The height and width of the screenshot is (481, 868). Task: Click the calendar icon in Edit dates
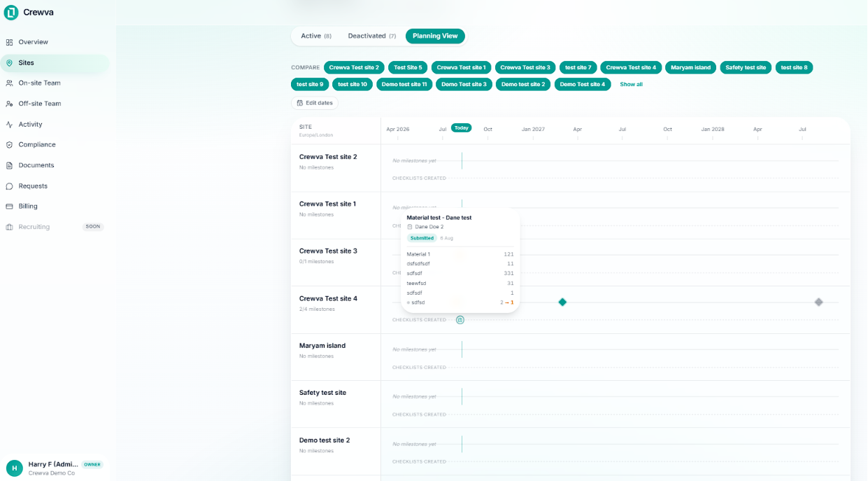coord(300,103)
